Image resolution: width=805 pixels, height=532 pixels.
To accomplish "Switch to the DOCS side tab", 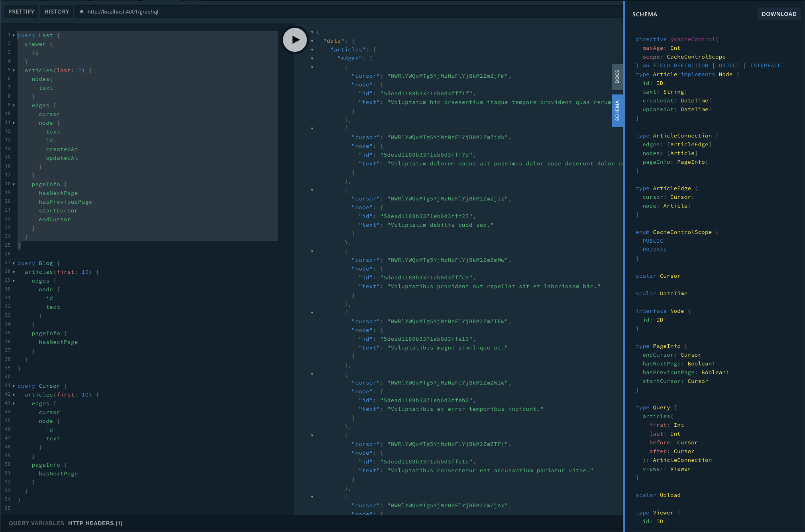I will (x=617, y=77).
